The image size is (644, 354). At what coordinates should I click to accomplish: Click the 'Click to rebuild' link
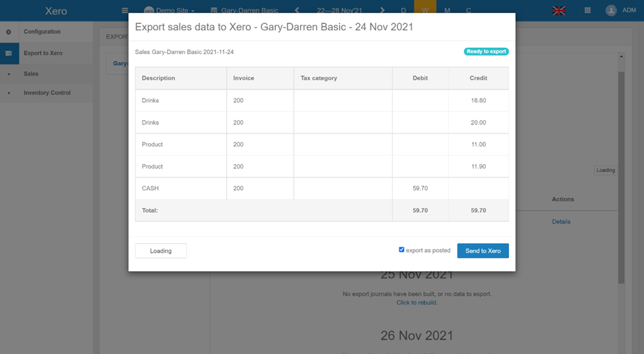point(417,303)
